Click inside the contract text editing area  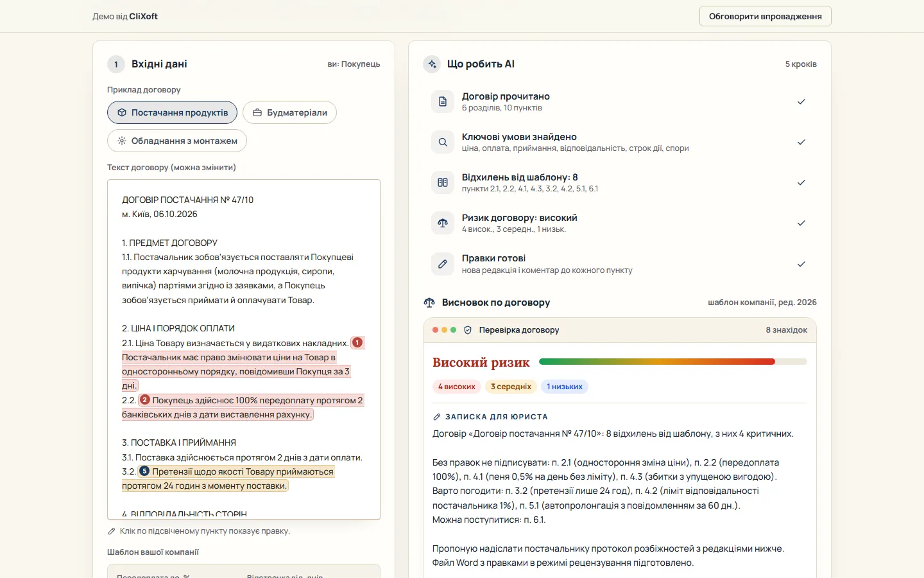[244, 349]
